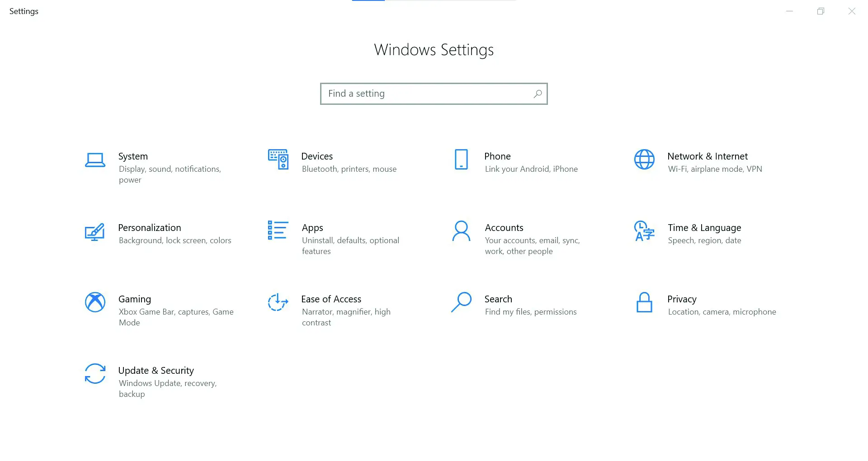Click the 'Uninstall, defaults, optional features' description
Image resolution: width=868 pixels, height=461 pixels.
click(x=350, y=246)
